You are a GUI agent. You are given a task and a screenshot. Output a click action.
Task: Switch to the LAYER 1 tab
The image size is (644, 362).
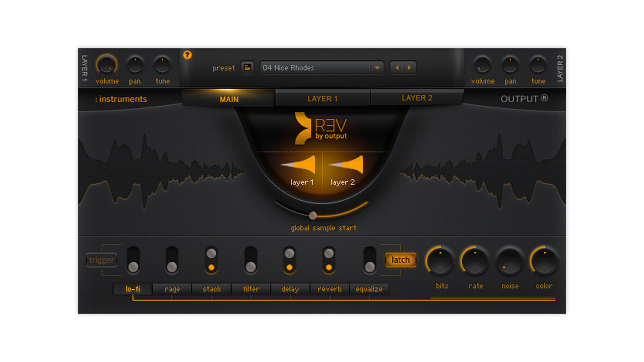point(322,99)
